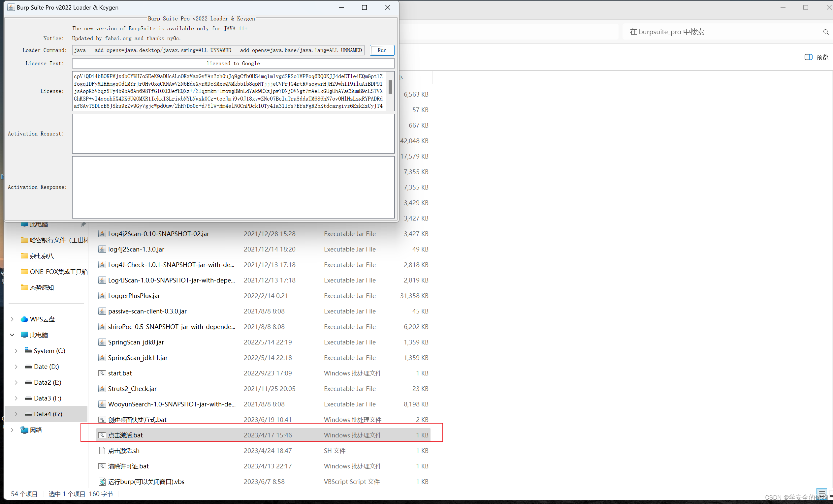This screenshot has width=833, height=504.
Task: Click the jar icon of passive-scan-client-0.3.0.jar
Action: coord(102,311)
